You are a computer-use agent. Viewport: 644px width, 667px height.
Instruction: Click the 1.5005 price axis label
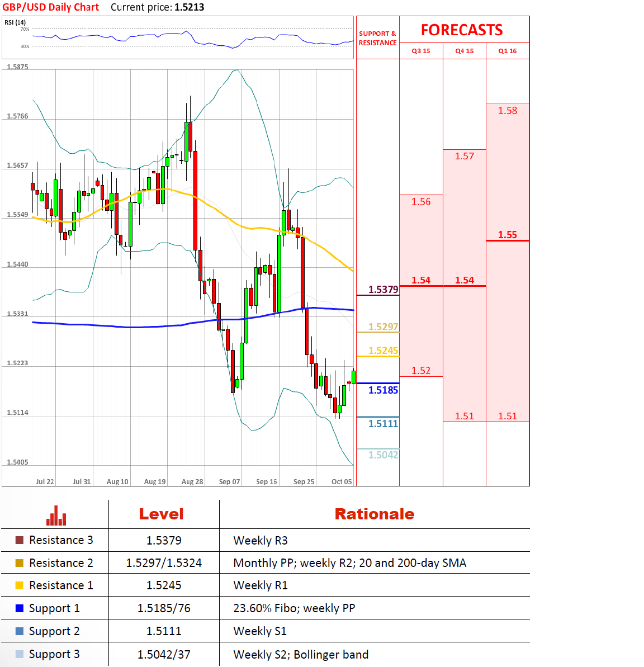coord(17,462)
